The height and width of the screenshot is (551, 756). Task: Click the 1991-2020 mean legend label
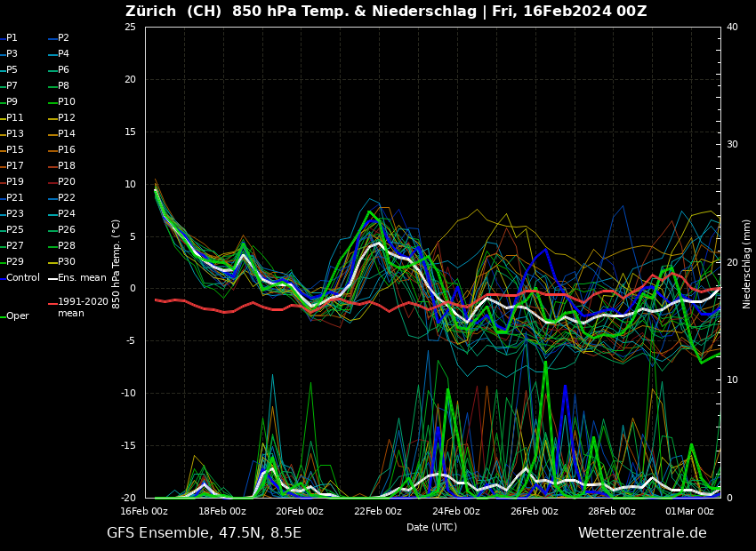[83, 307]
